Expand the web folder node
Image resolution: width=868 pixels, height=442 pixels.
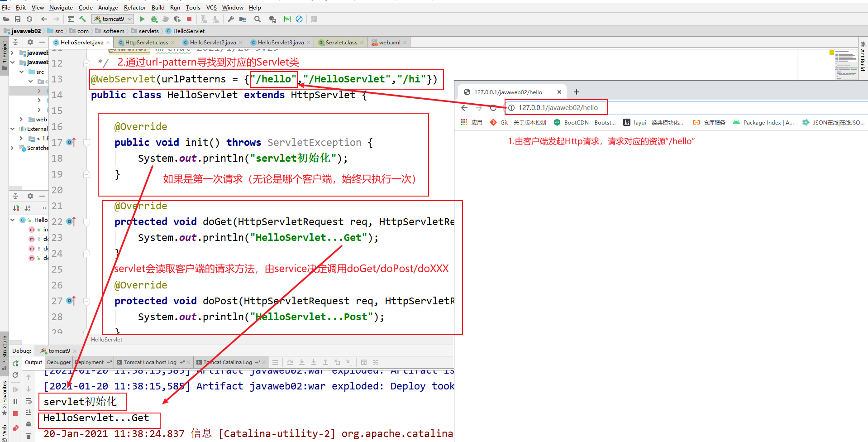coord(21,119)
